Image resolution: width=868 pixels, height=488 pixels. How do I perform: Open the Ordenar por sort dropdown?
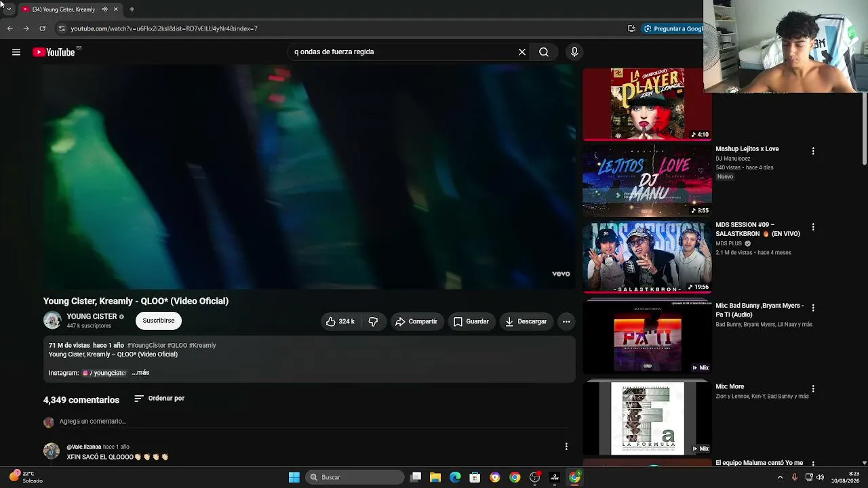click(x=159, y=399)
